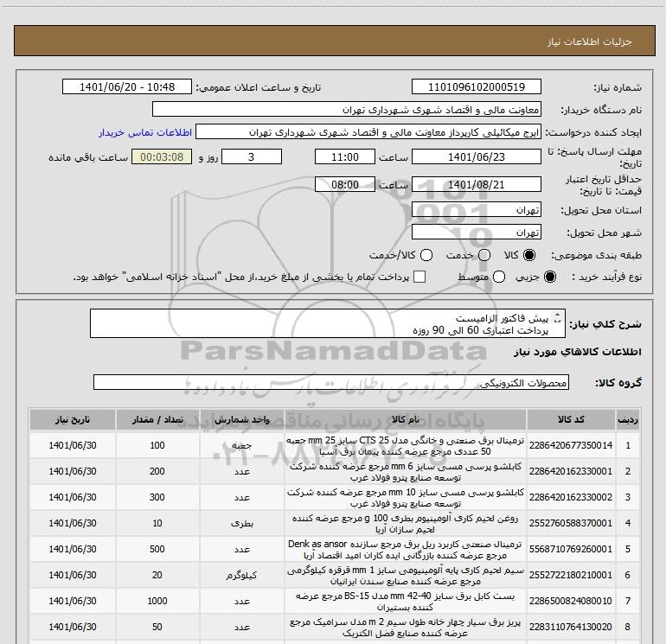The width and height of the screenshot is (666, 644).
Task: Click quantity 100 in row 1
Action: [x=157, y=445]
